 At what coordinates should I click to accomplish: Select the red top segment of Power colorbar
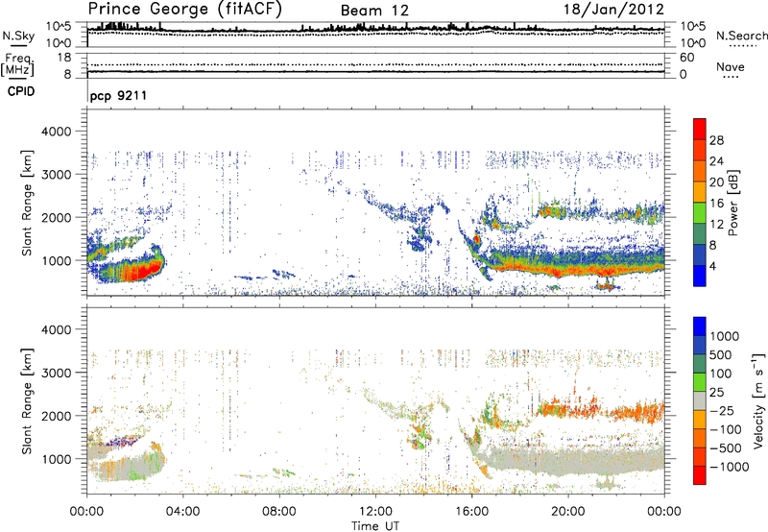tap(700, 129)
